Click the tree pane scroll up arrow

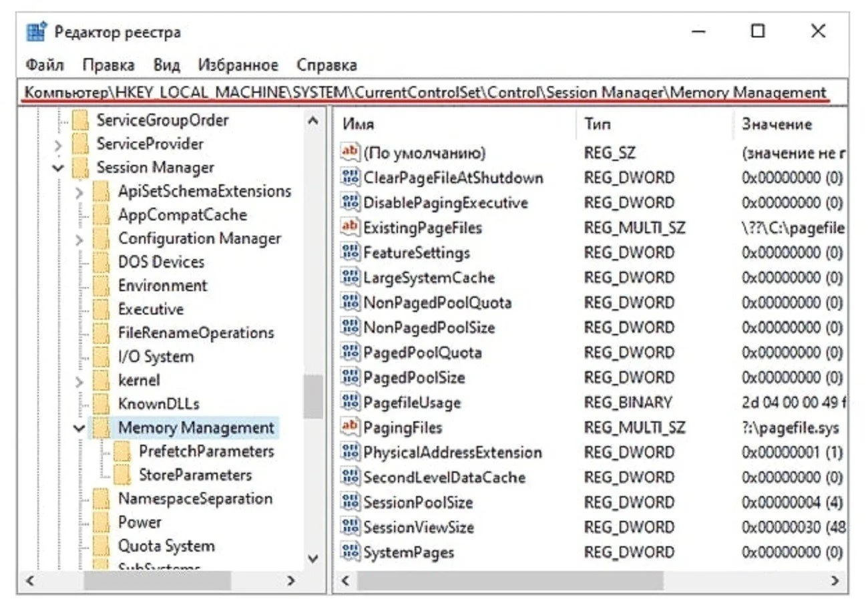click(x=312, y=122)
